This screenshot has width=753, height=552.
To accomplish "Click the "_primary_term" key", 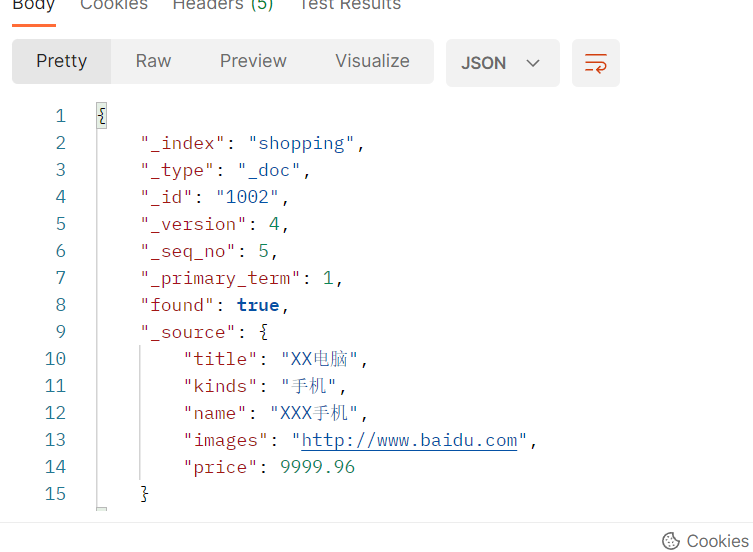I will tap(220, 278).
